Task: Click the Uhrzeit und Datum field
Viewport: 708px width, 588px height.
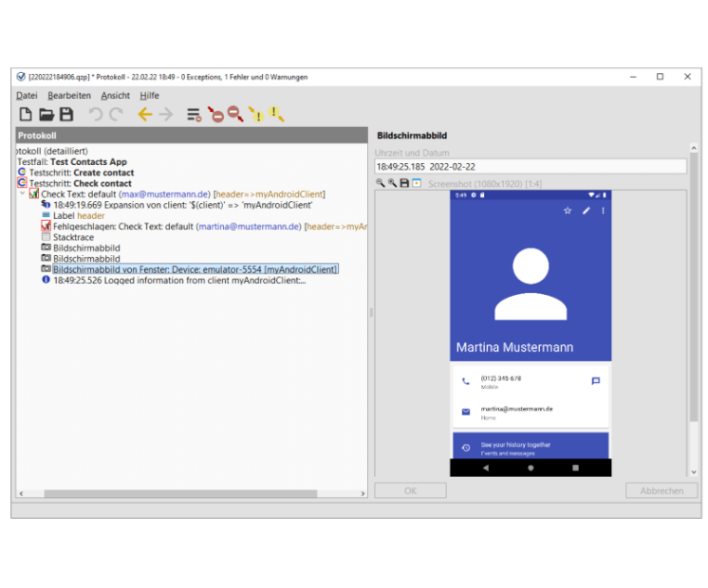Action: pos(530,167)
